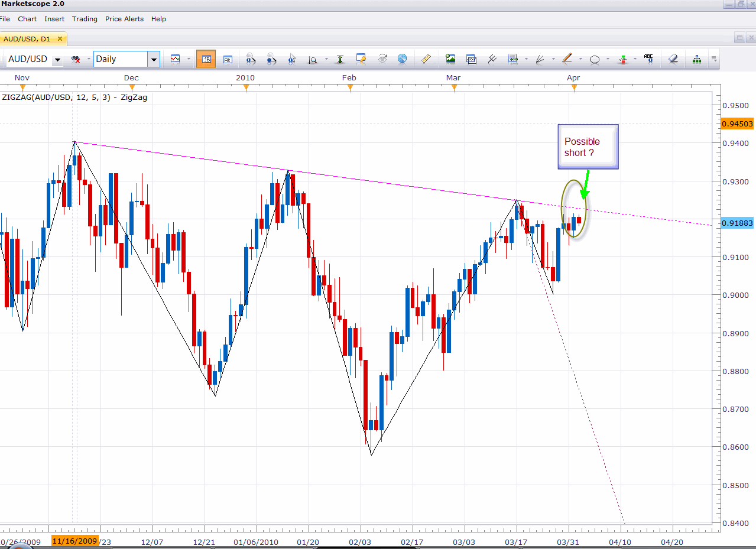This screenshot has height=549, width=756.
Task: Toggle the highlighted orange data window button
Action: (206, 59)
